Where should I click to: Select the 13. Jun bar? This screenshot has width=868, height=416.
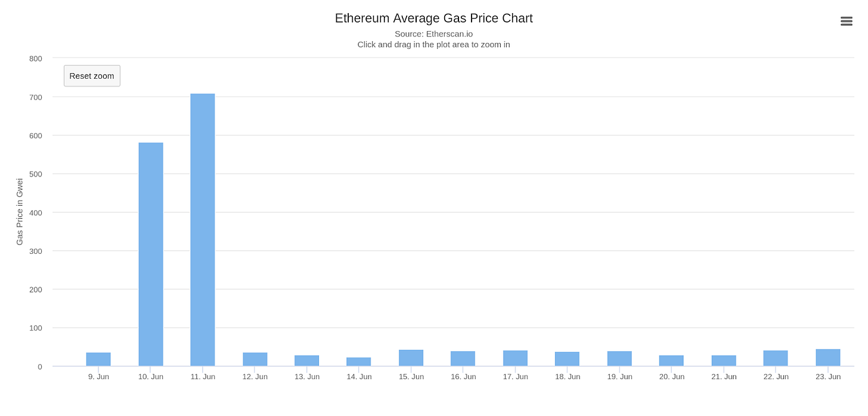[307, 361]
